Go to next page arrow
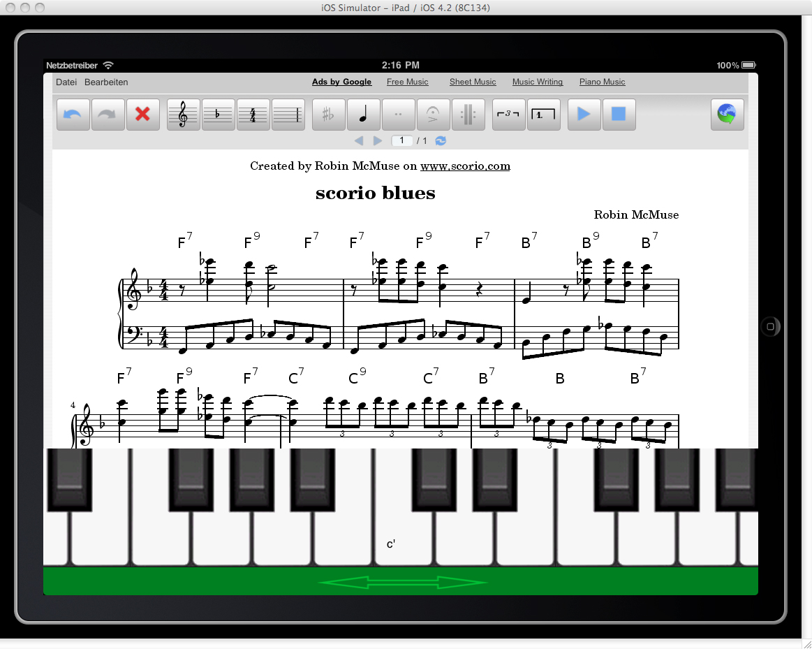The width and height of the screenshot is (812, 649). point(378,141)
